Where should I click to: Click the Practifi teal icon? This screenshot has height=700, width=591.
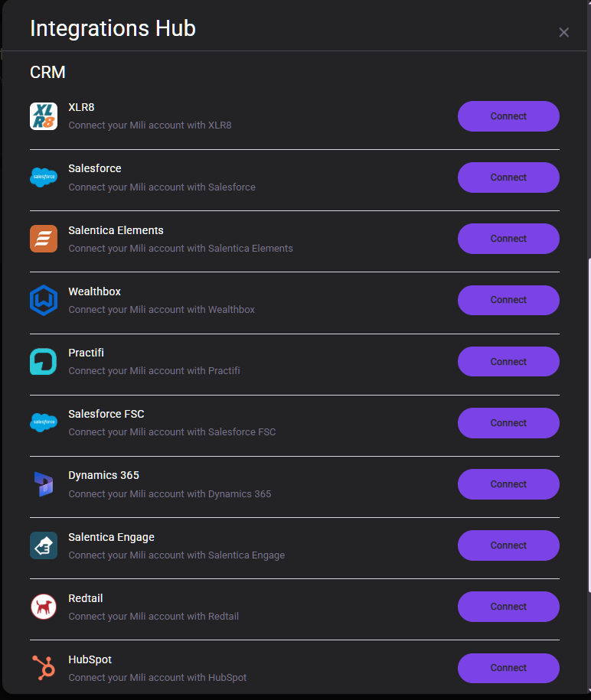coord(44,362)
